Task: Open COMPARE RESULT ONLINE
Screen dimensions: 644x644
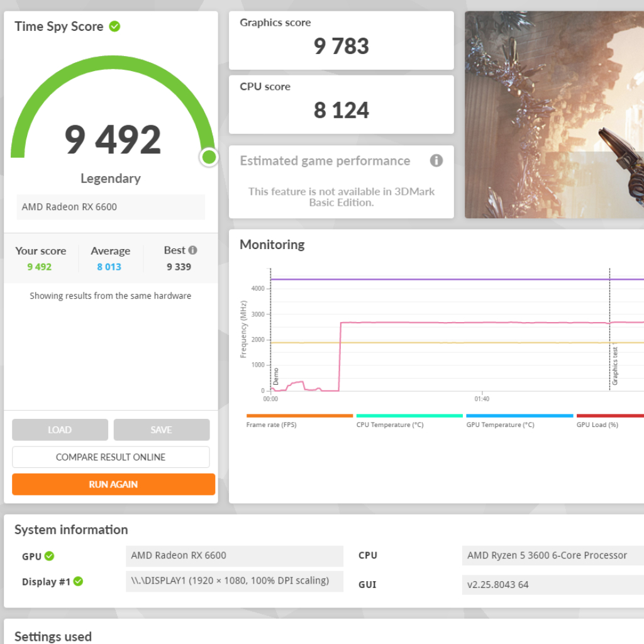Action: pyautogui.click(x=111, y=457)
